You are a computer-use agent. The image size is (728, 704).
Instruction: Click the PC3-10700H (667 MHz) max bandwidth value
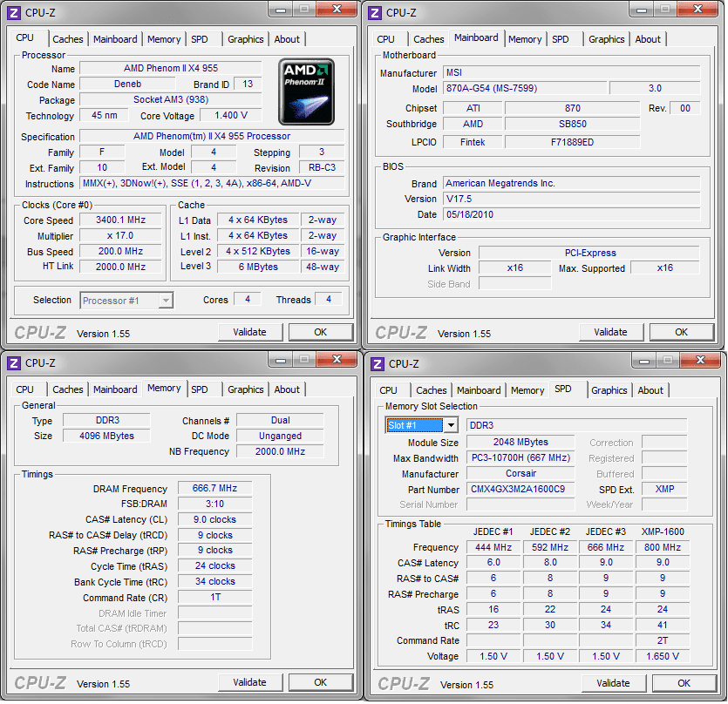[520, 458]
